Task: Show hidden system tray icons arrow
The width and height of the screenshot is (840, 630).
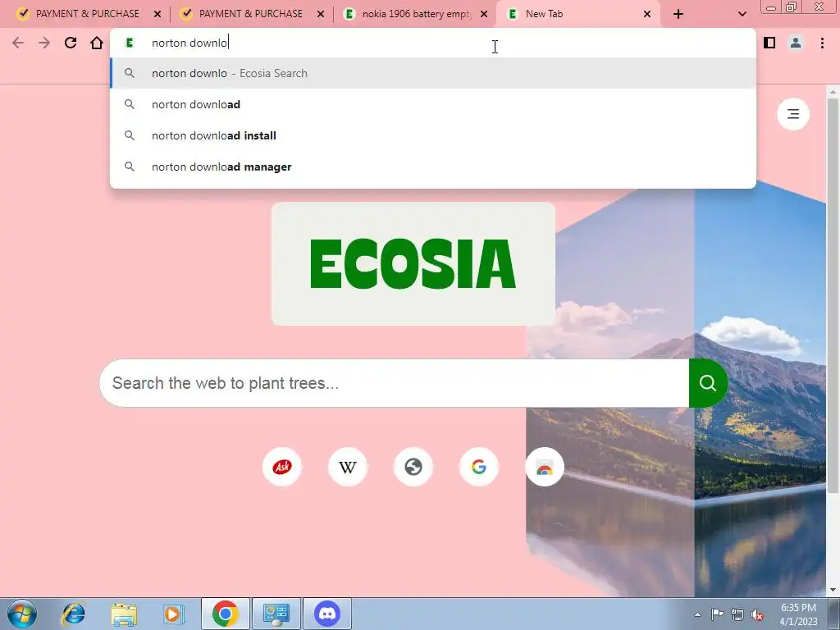Action: coord(697,614)
